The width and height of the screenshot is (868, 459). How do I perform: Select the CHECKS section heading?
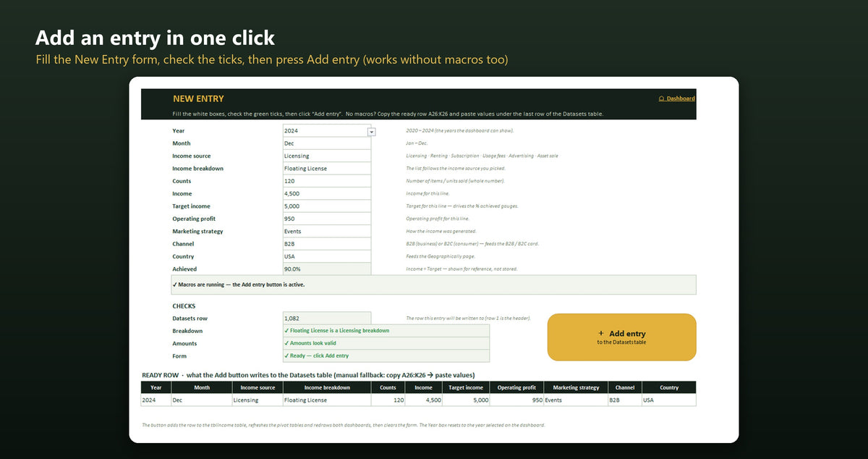click(x=184, y=306)
